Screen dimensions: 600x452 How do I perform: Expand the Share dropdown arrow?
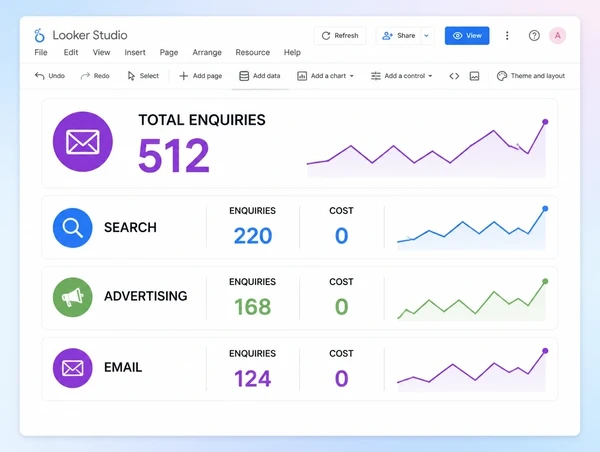click(x=427, y=36)
